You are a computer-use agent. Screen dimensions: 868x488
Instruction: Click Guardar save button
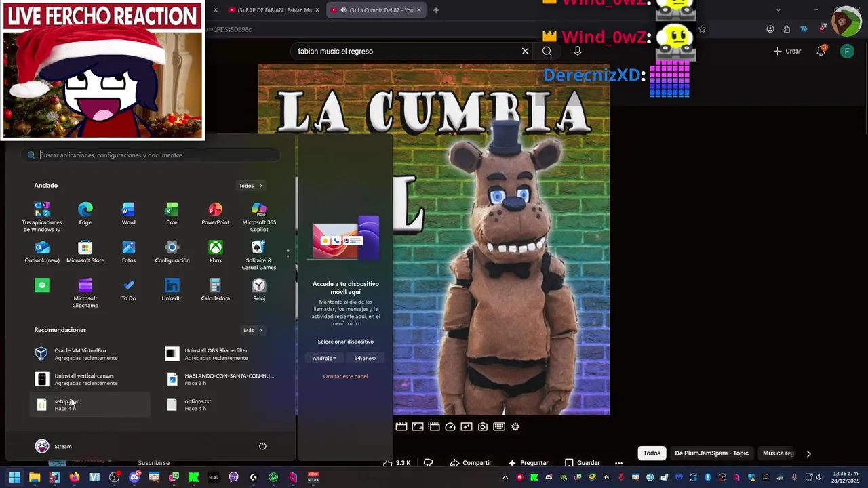[x=583, y=463]
